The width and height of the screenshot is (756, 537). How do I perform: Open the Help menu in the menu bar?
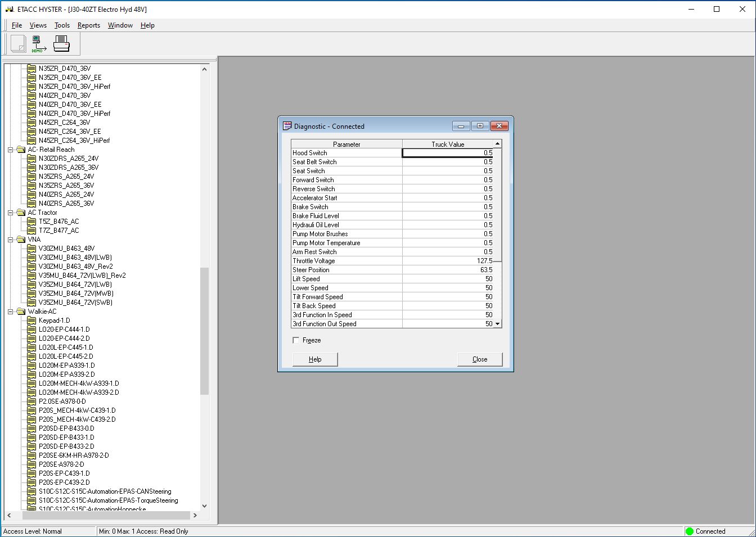click(x=147, y=25)
